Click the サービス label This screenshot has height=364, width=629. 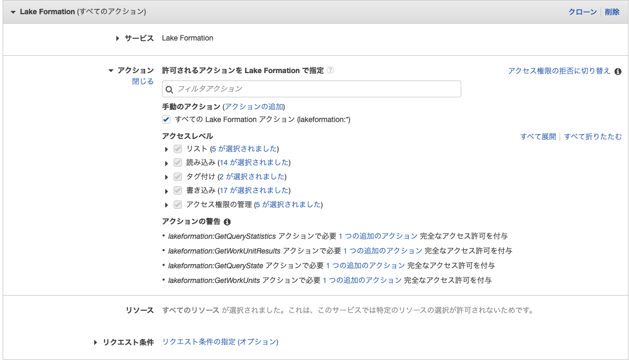click(139, 38)
